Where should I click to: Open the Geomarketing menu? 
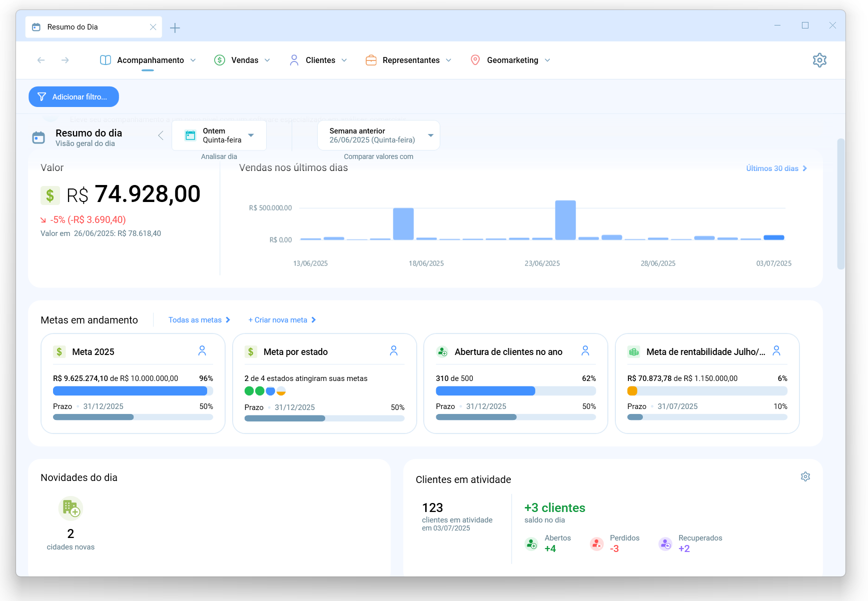(x=510, y=60)
